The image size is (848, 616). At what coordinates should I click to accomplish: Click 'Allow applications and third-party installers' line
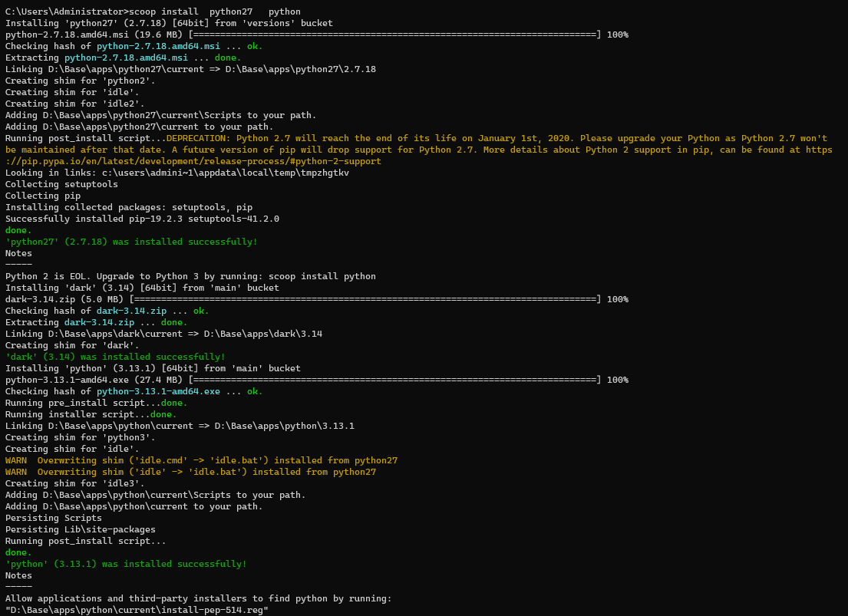click(199, 598)
